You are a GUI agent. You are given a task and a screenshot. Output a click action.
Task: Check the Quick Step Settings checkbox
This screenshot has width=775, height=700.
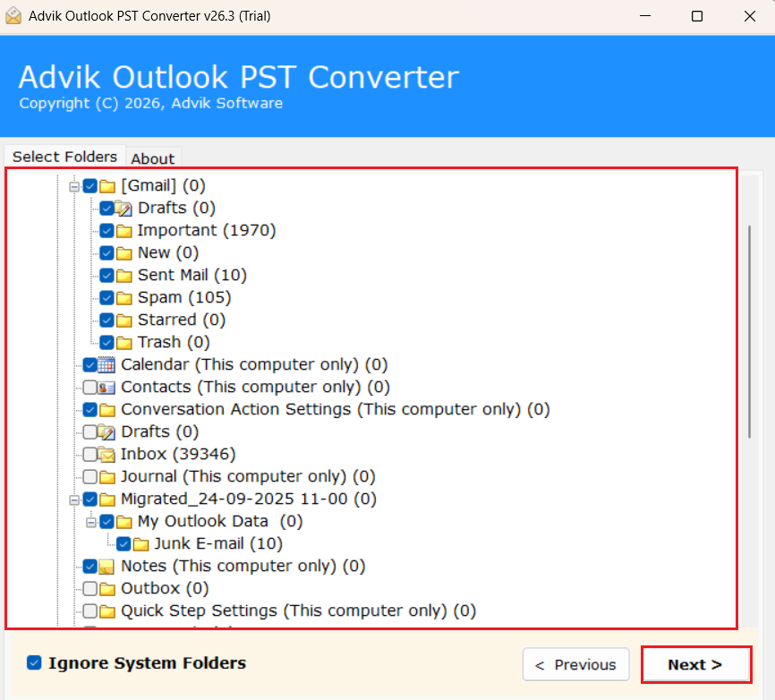pyautogui.click(x=90, y=611)
